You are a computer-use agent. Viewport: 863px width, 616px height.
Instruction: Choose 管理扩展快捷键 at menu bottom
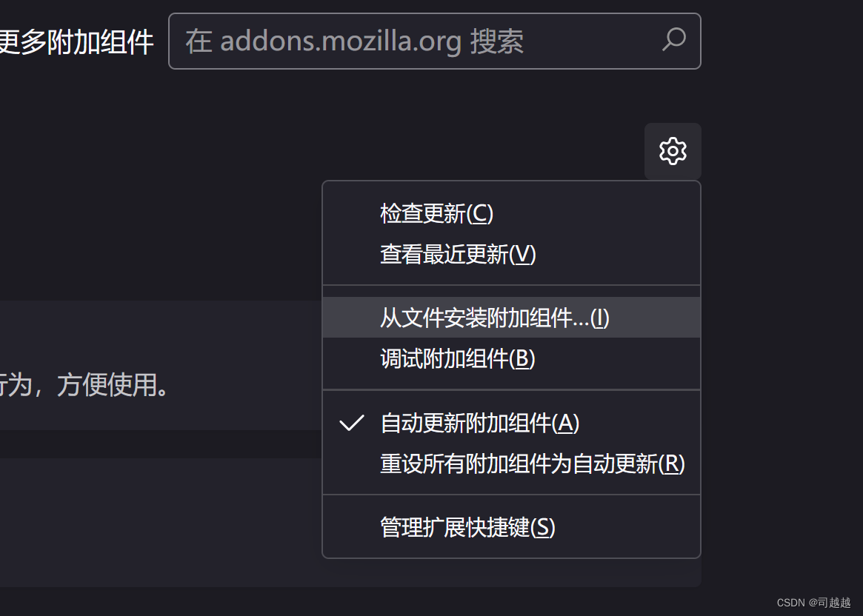coord(467,527)
